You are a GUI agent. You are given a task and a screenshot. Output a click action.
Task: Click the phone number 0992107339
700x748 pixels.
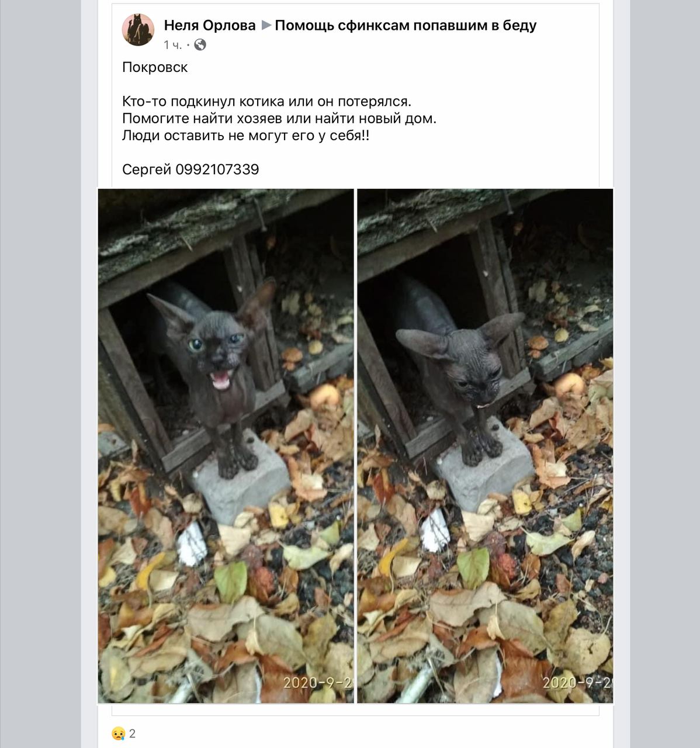[217, 169]
